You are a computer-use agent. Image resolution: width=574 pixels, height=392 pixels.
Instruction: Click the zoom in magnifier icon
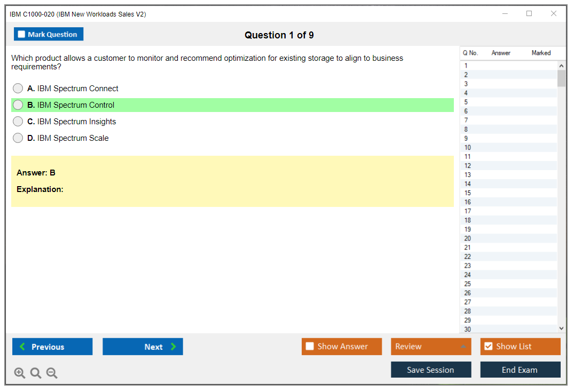click(x=20, y=373)
